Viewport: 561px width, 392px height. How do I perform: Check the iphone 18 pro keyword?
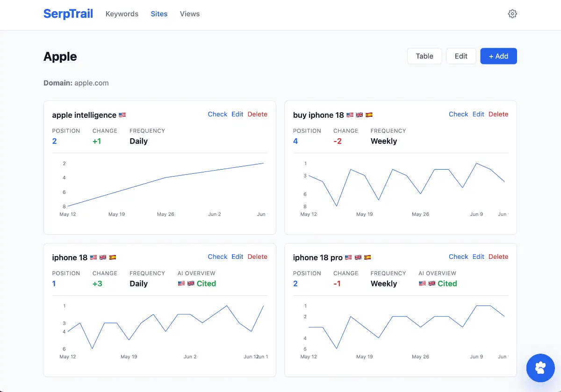459,257
